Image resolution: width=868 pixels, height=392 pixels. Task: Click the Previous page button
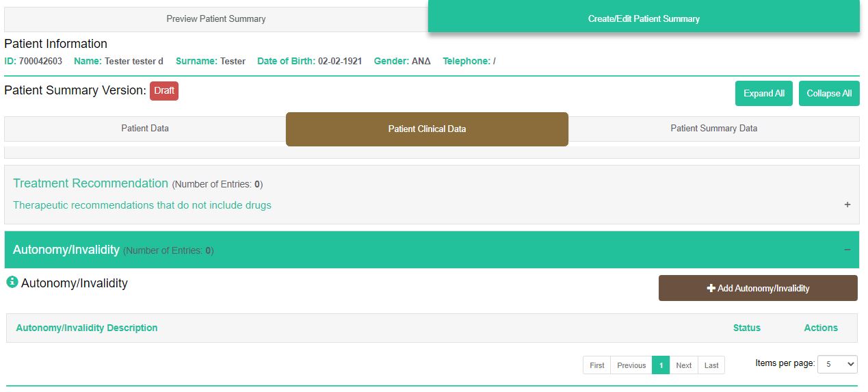pyautogui.click(x=631, y=365)
